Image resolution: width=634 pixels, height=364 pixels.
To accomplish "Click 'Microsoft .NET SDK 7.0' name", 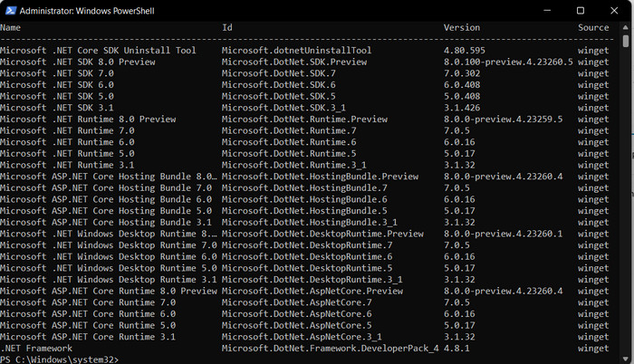I will pyautogui.click(x=56, y=73).
